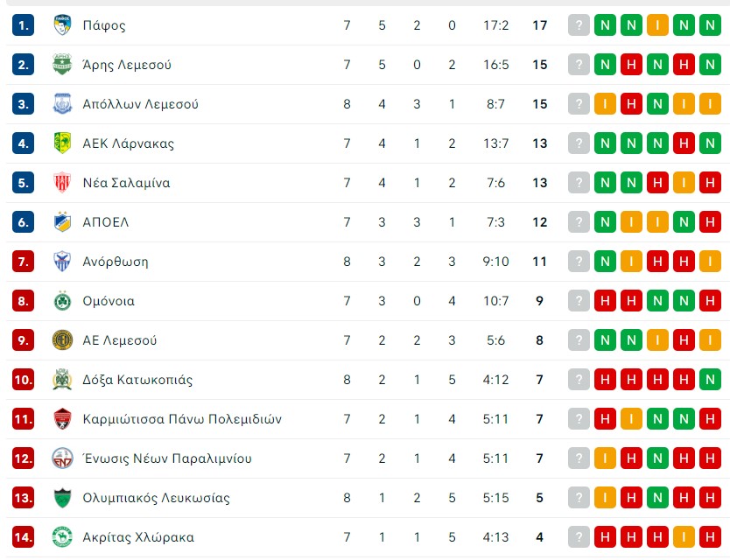Click the green win badge in Δόξα Κατωκοπιάς row

coord(710,380)
